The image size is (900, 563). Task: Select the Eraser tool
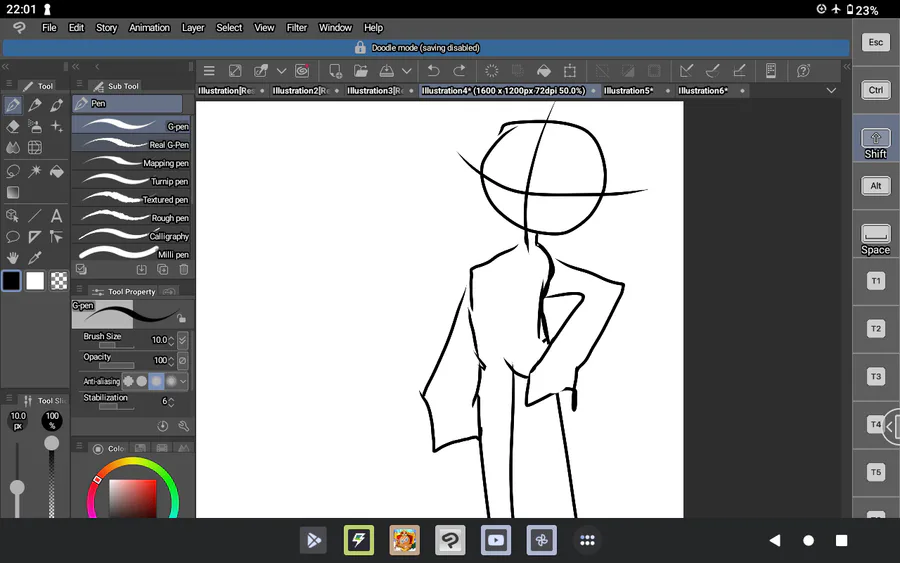pyautogui.click(x=13, y=126)
